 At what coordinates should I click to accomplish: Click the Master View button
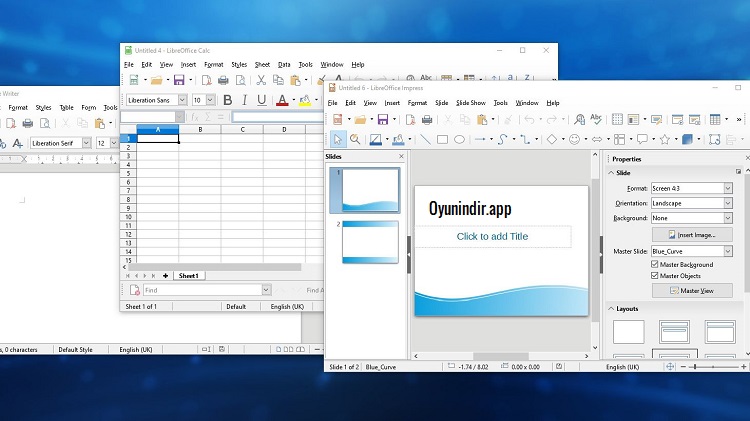click(692, 290)
